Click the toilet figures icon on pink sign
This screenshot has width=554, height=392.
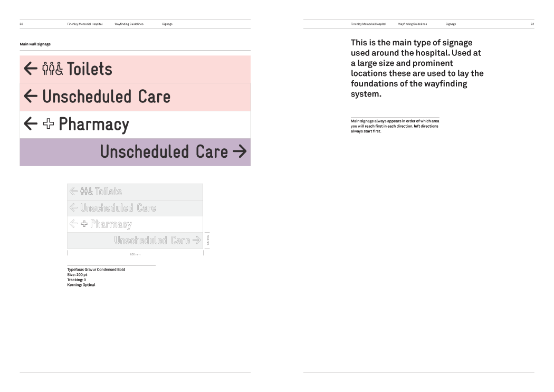pos(52,69)
